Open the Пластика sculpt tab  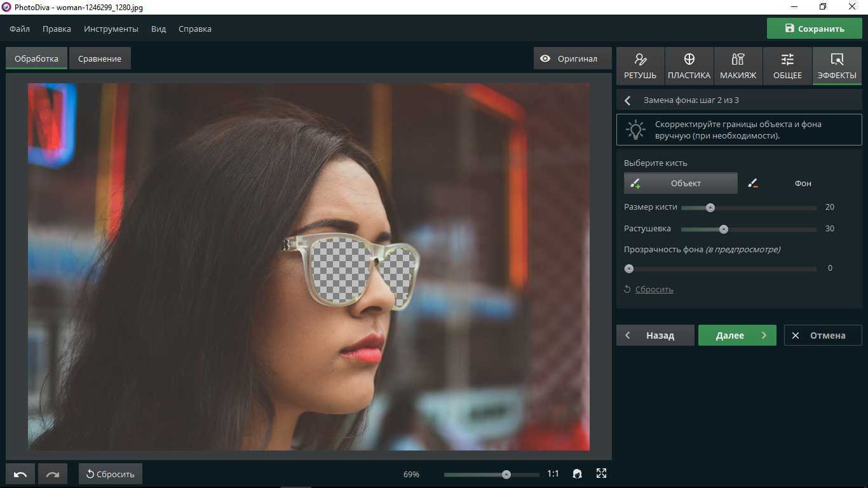pos(689,66)
